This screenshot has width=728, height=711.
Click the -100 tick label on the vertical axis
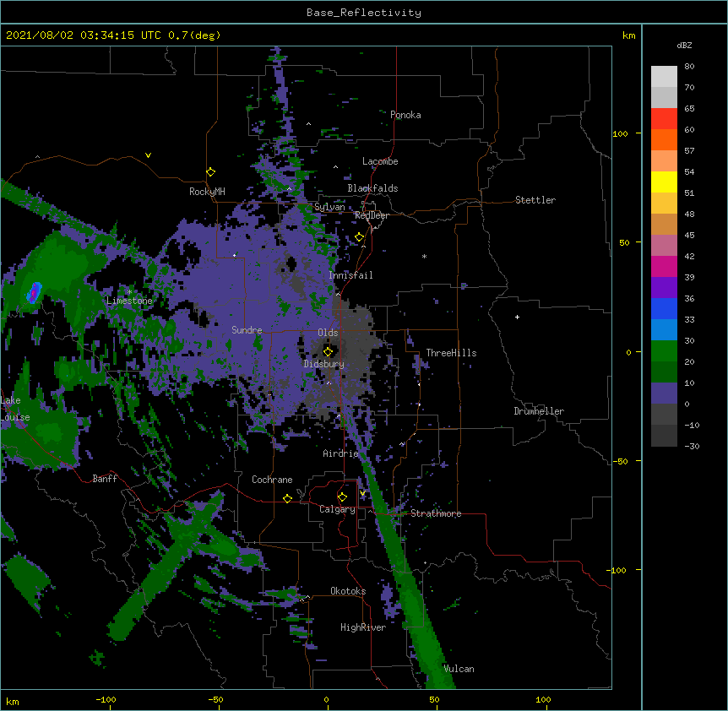(617, 570)
